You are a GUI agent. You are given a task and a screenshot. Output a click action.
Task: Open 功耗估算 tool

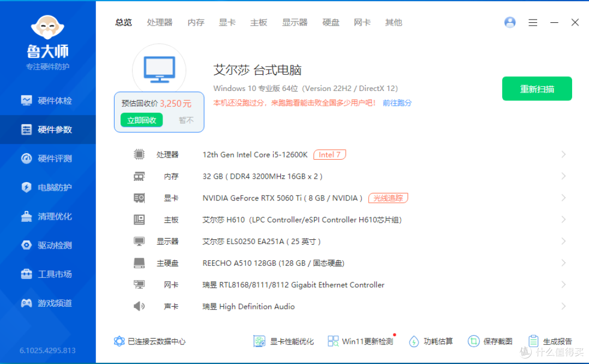[x=431, y=341]
